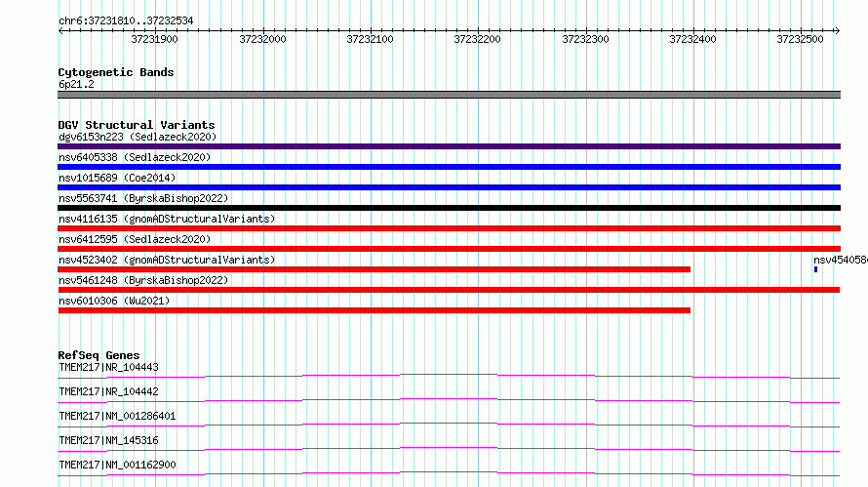The height and width of the screenshot is (487, 868).
Task: Click the TMEM217|NR_104443 transcript label
Action: (x=108, y=367)
